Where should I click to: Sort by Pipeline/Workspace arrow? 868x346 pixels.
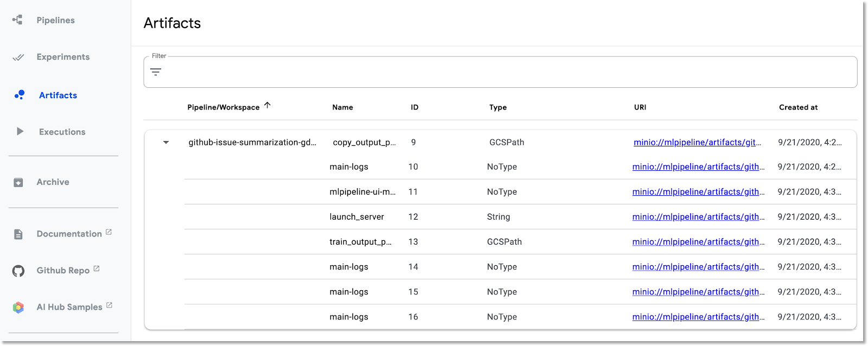click(267, 106)
